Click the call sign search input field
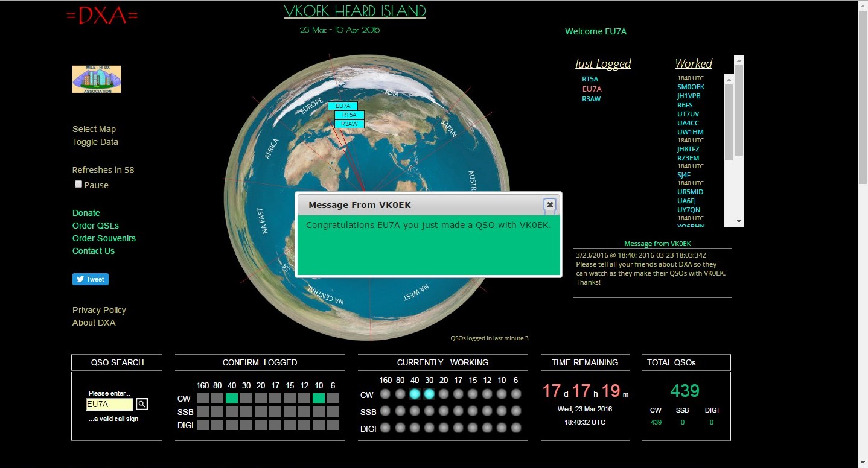 pyautogui.click(x=109, y=405)
